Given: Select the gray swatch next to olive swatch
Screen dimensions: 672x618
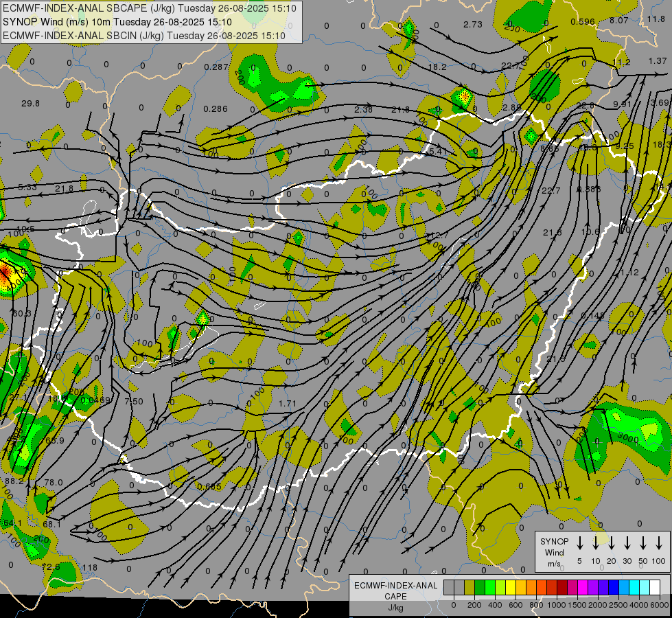Looking at the screenshot, I should 459,587.
